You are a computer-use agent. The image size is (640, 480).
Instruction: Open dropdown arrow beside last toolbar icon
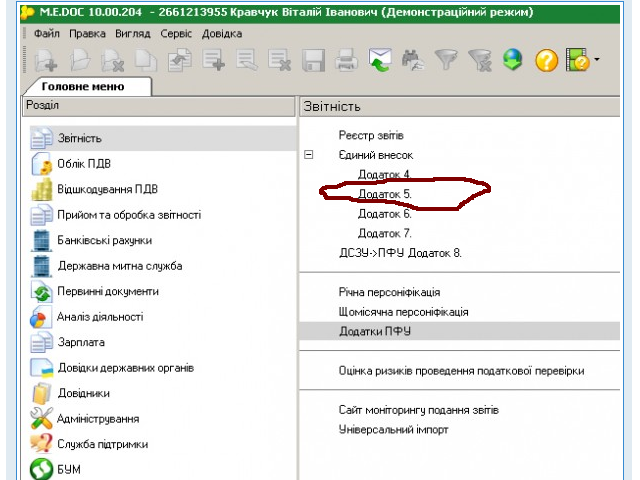pyautogui.click(x=597, y=61)
